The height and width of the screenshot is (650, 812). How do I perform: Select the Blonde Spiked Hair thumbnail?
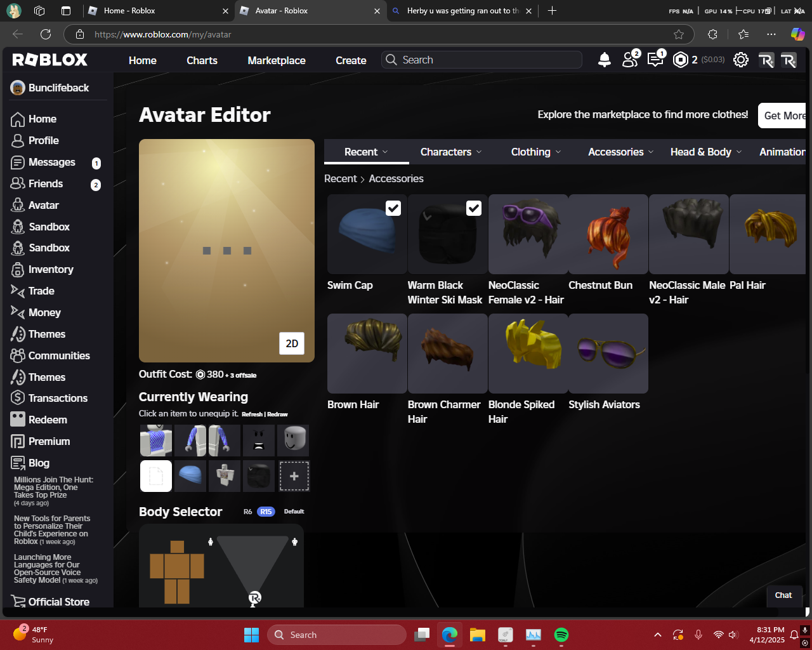(528, 354)
